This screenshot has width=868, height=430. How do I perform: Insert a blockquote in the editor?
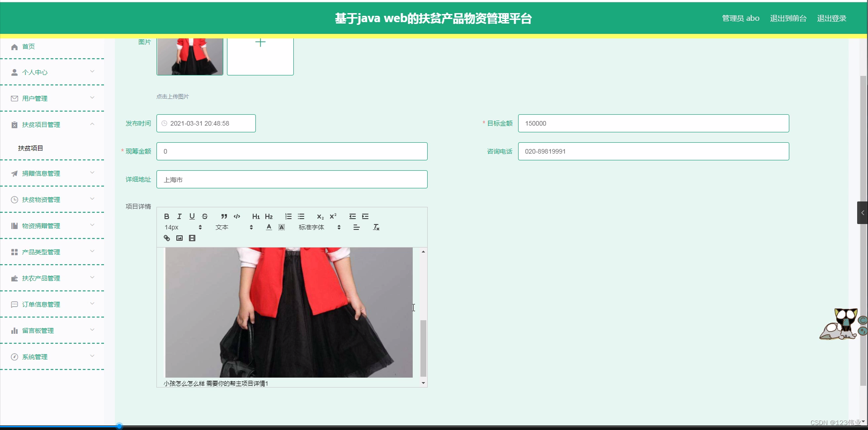pyautogui.click(x=224, y=216)
